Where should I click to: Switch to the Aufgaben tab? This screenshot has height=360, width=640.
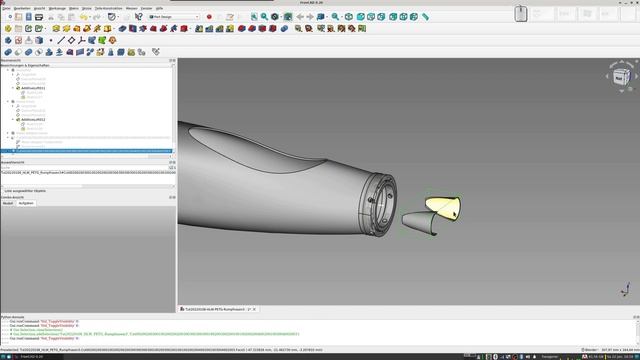click(26, 203)
